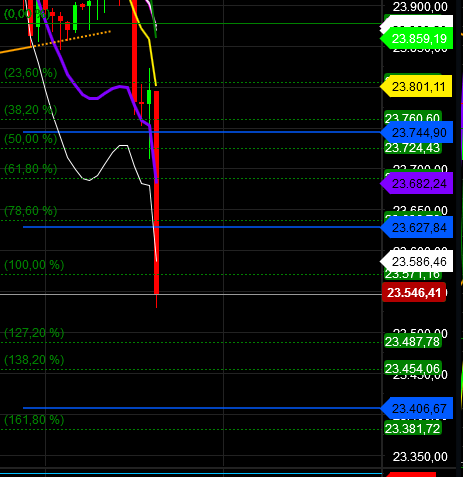Select the (100,00 %) Fibonacci level label
The width and height of the screenshot is (463, 477).
click(x=34, y=265)
